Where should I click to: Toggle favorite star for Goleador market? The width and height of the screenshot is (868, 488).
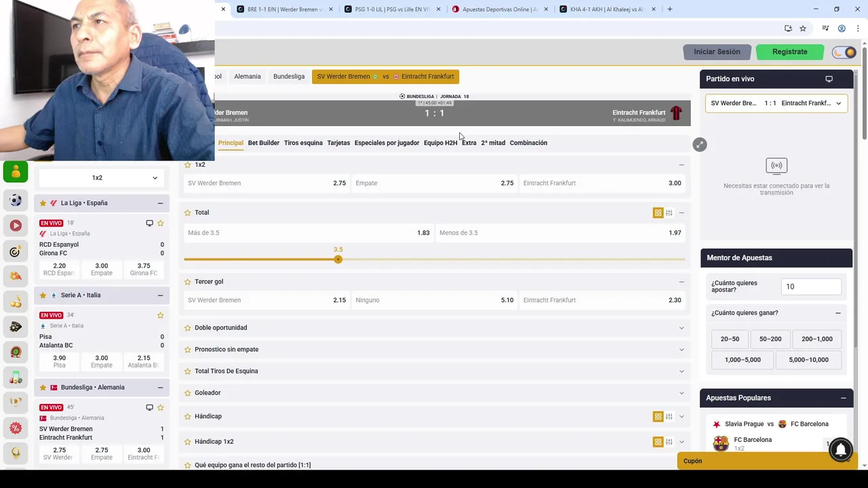tap(188, 393)
